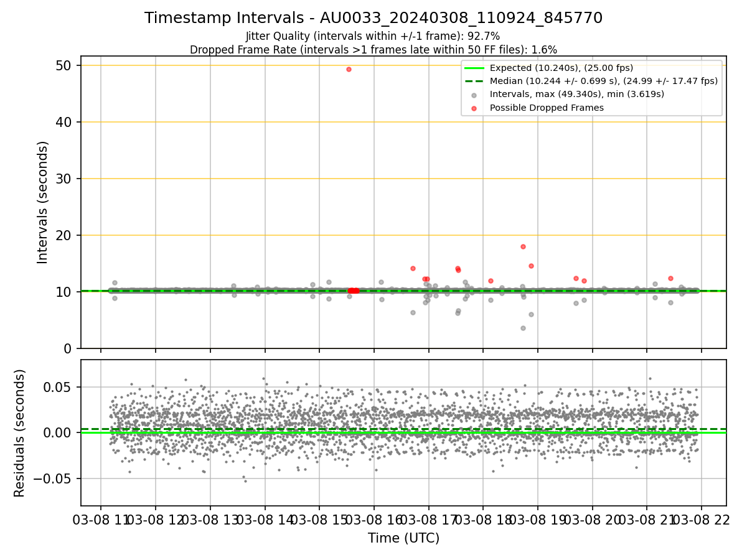Click the 50 tick on the intervals axis
Viewport: 747px width, 560px height.
[64, 65]
